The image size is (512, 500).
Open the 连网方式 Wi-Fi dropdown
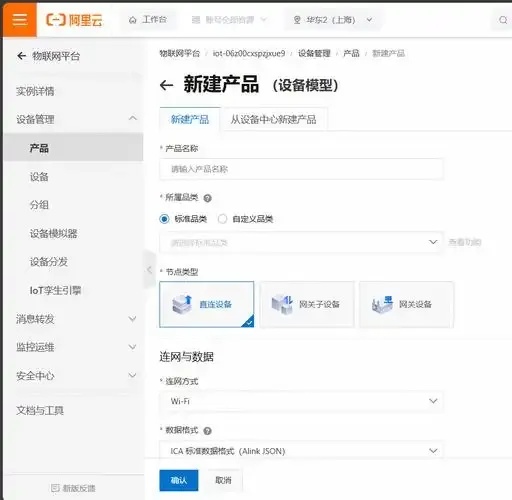[301, 401]
